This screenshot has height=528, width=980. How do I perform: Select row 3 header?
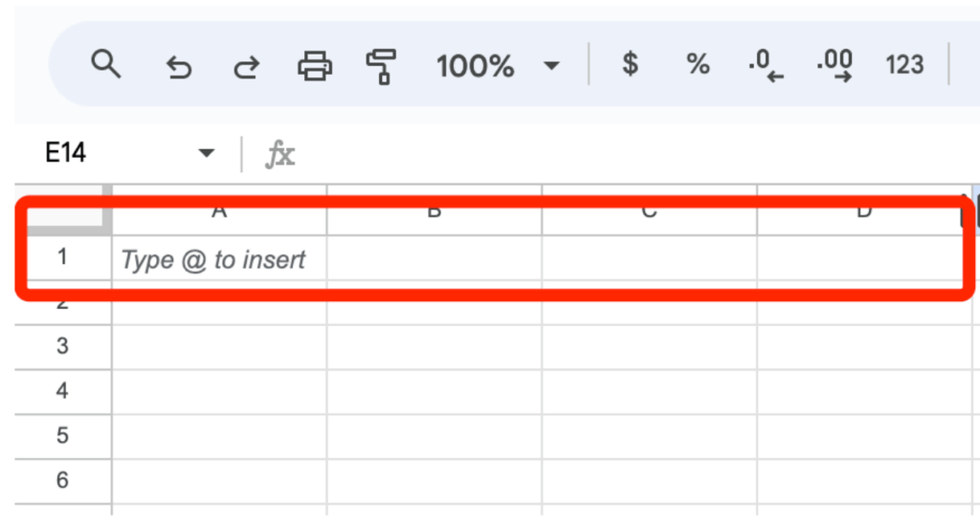[62, 346]
